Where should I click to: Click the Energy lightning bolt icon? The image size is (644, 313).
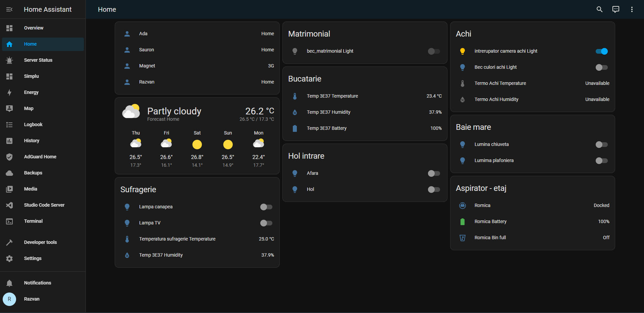(x=9, y=93)
